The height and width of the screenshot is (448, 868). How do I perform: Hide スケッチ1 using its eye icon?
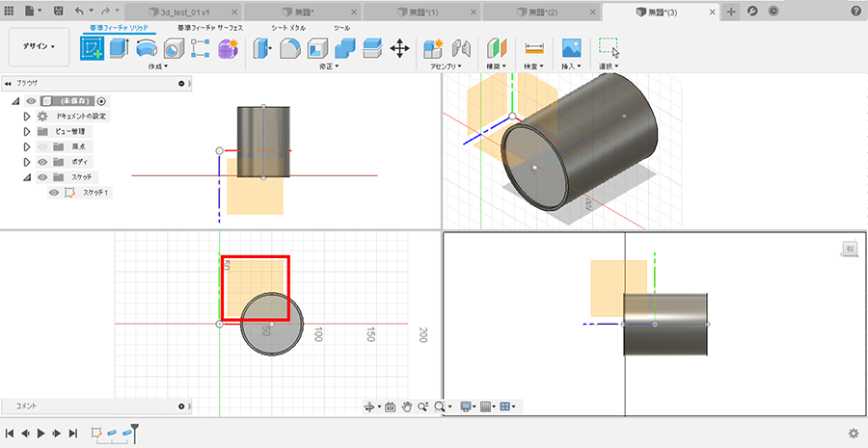pyautogui.click(x=54, y=193)
